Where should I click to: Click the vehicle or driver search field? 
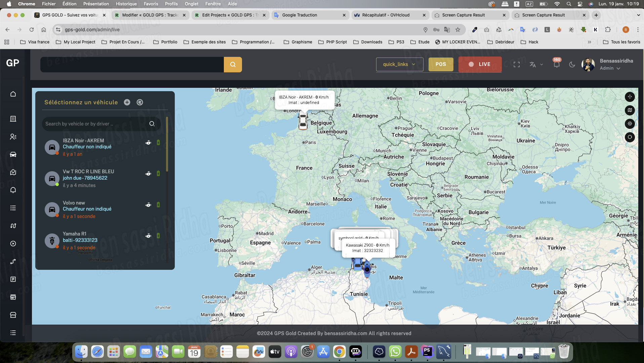point(96,124)
